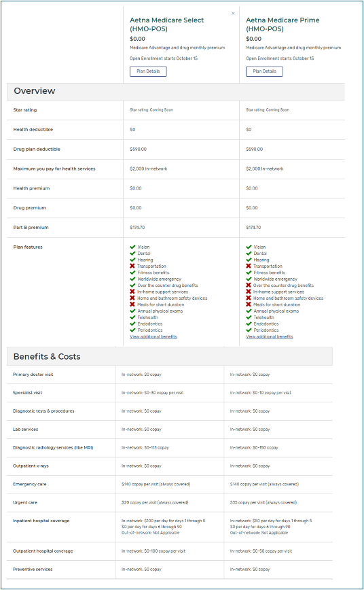Open Plan Details for Aetna Medicare Prime
Screen dimensions: 364x590
264,71
